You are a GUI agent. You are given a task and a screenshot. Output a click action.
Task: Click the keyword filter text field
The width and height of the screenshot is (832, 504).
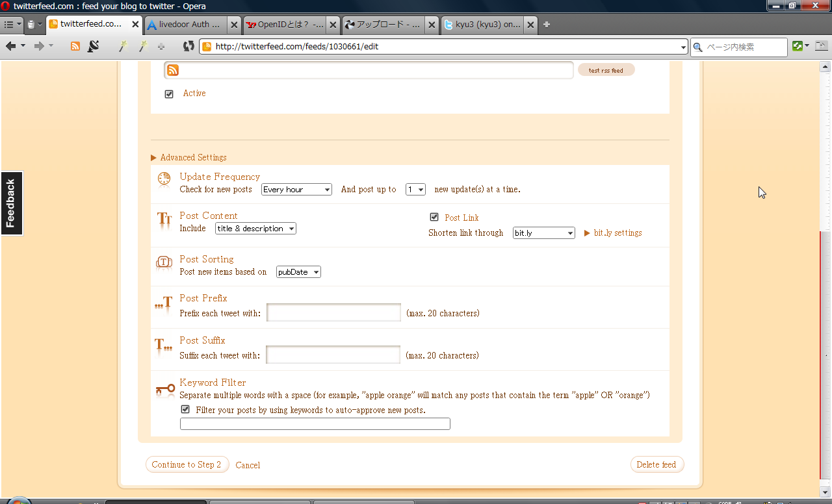(x=315, y=424)
